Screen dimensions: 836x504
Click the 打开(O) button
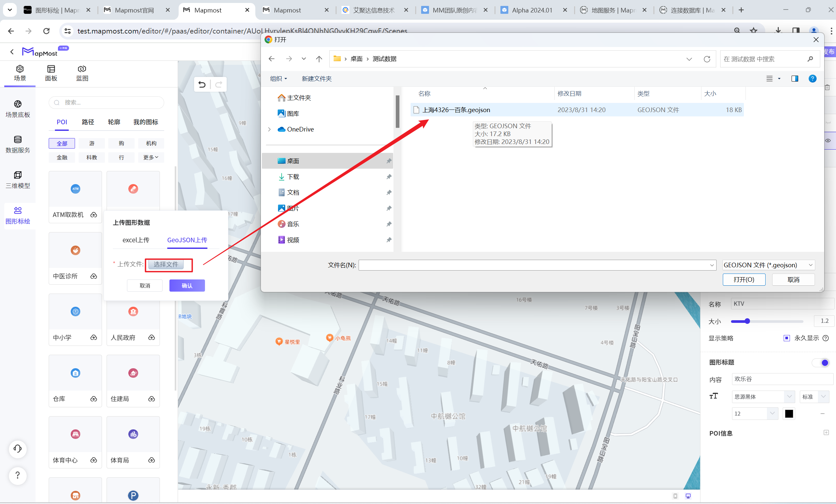click(x=744, y=280)
